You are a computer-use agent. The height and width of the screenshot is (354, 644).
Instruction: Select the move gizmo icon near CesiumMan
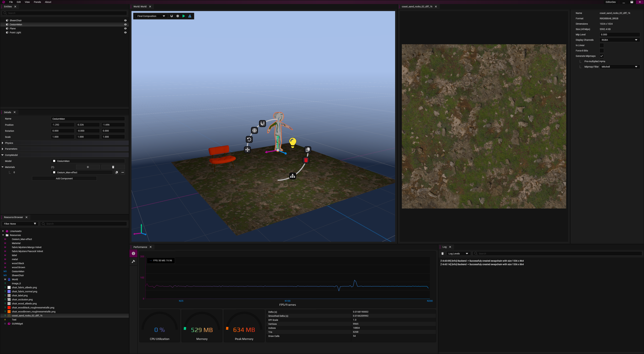coord(247,150)
